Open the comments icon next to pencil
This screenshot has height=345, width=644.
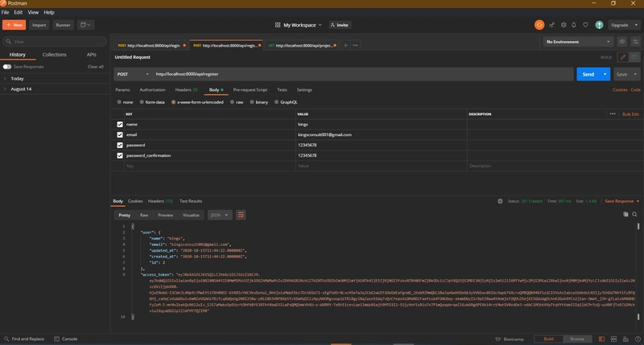(634, 57)
